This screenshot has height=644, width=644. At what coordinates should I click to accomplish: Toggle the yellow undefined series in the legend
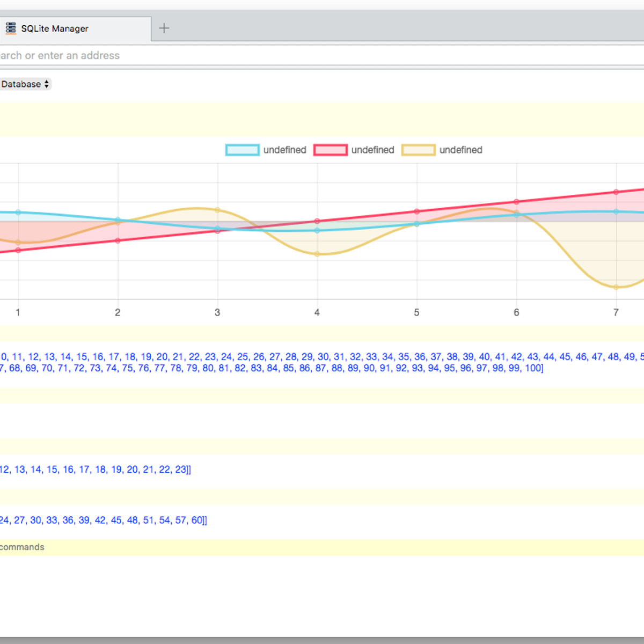pos(460,150)
